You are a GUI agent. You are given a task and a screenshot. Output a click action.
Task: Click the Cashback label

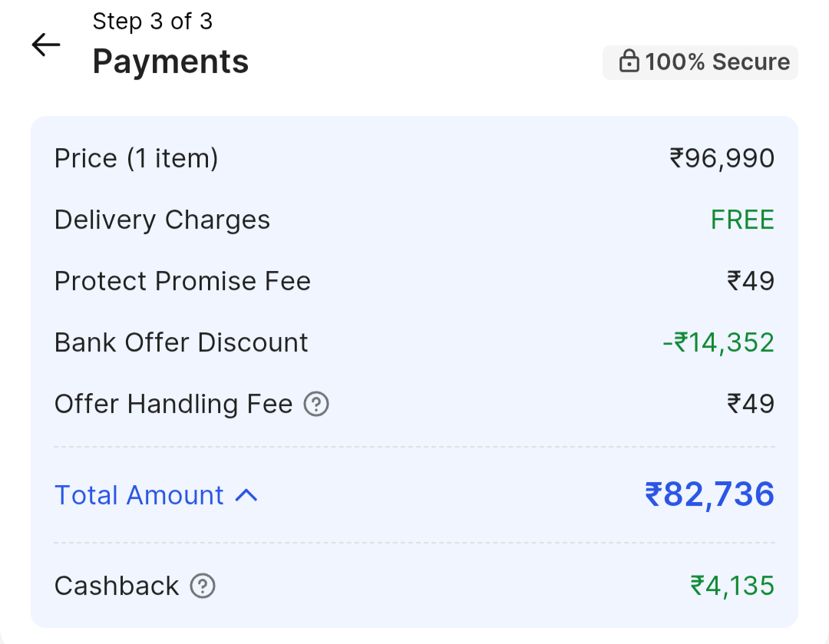(x=117, y=586)
